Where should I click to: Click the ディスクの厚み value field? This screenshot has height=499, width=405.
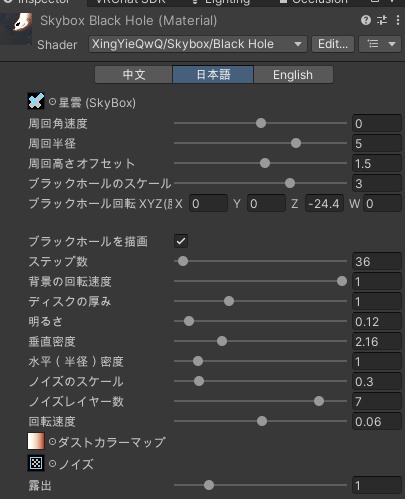(x=377, y=301)
